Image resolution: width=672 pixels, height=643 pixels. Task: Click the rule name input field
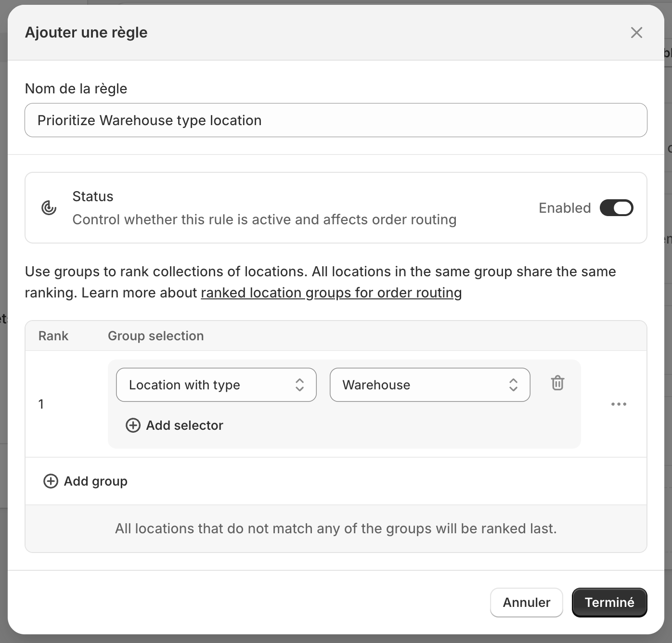pos(336,120)
